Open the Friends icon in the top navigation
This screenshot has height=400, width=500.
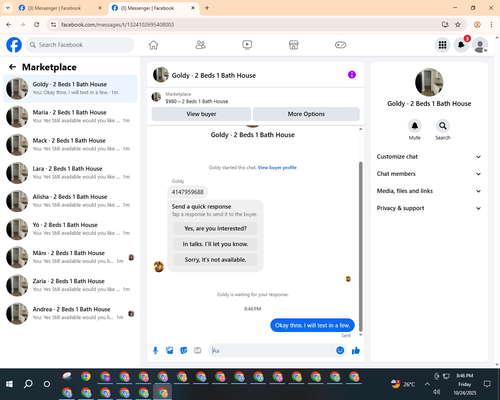click(200, 45)
